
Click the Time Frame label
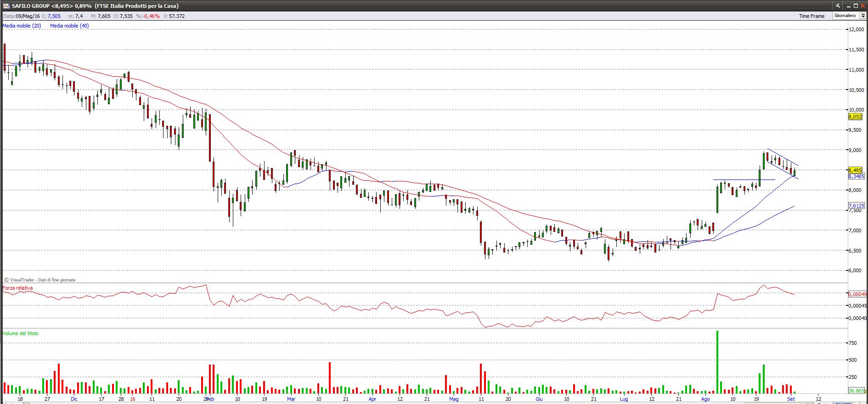click(x=812, y=16)
